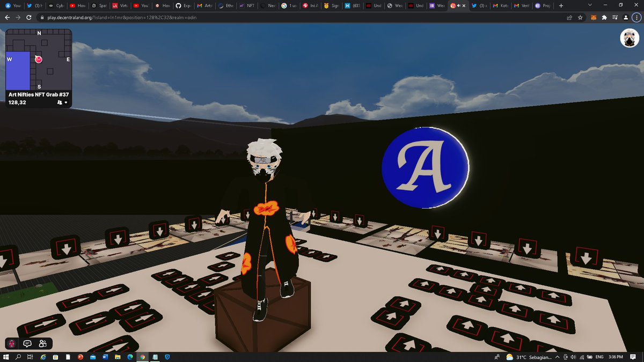Show hidden system tray icons

click(x=558, y=357)
